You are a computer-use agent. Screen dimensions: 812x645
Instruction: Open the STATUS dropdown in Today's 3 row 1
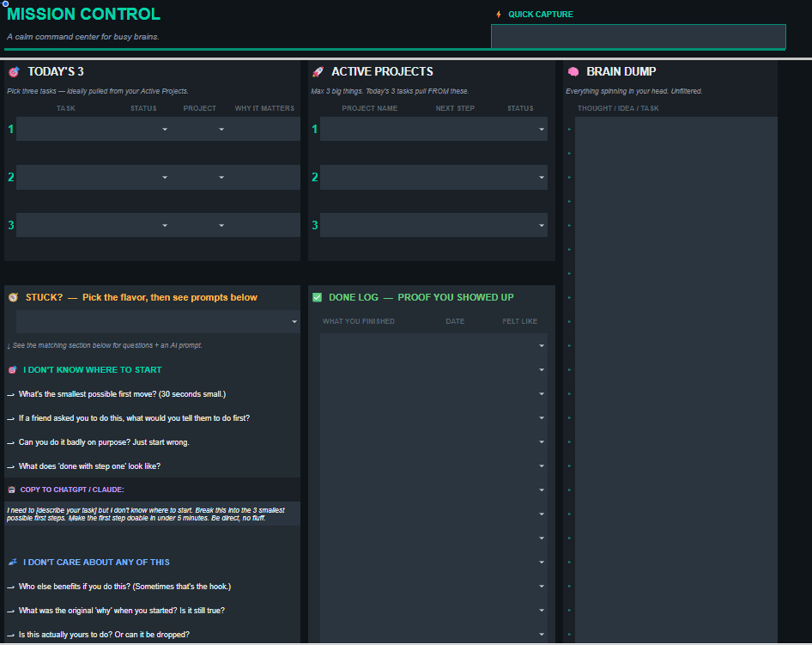click(165, 129)
